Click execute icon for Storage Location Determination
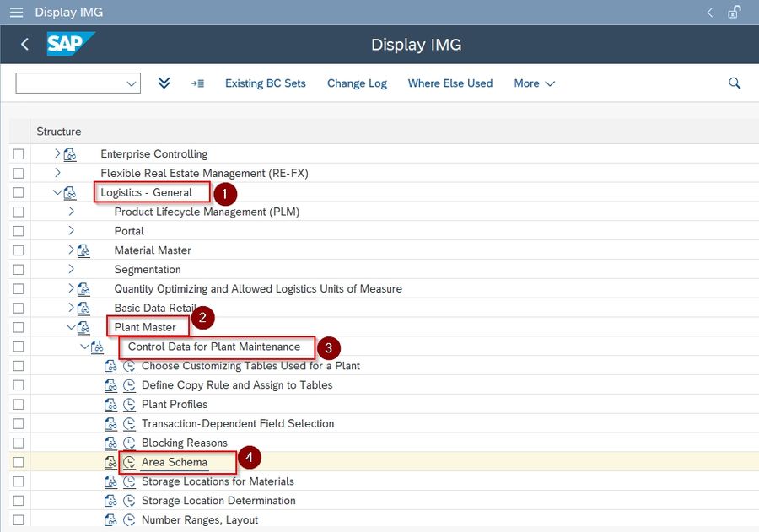This screenshot has width=759, height=532. click(x=129, y=501)
